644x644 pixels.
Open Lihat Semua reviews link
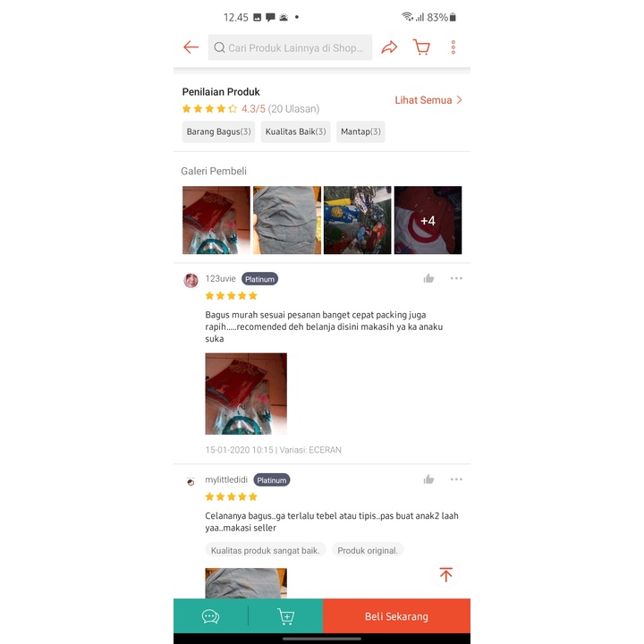428,100
